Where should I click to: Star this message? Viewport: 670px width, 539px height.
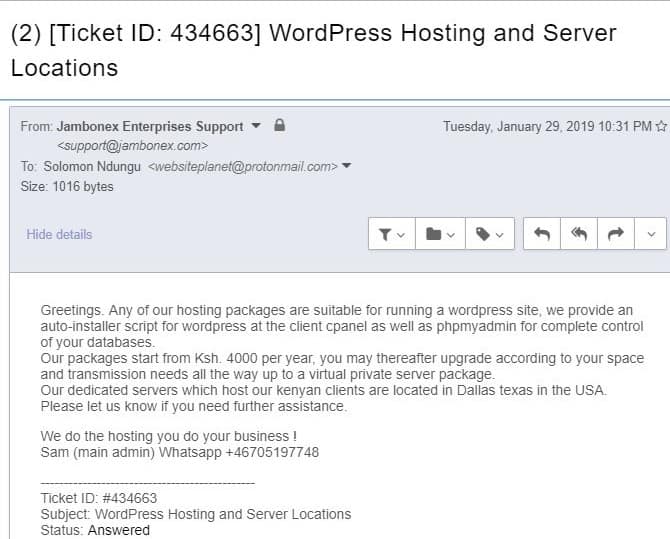[x=661, y=126]
